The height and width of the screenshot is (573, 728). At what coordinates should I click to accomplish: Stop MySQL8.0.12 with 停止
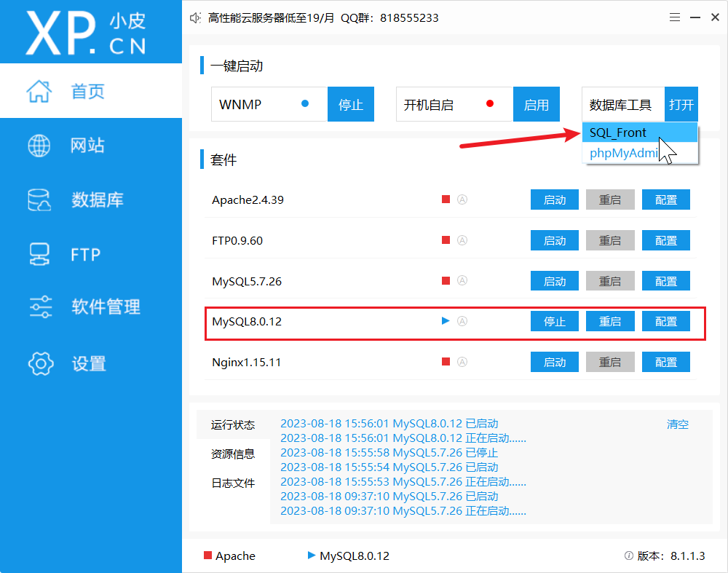point(554,321)
